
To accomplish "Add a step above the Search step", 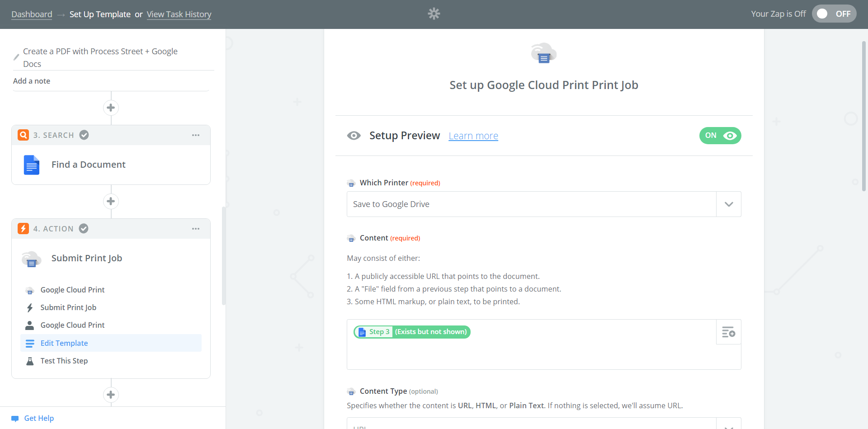I will coord(111,108).
